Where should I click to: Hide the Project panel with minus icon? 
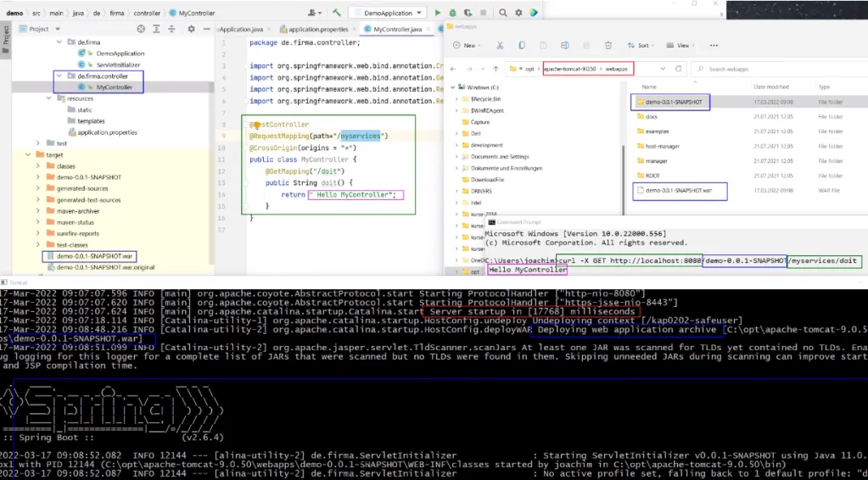click(x=206, y=29)
